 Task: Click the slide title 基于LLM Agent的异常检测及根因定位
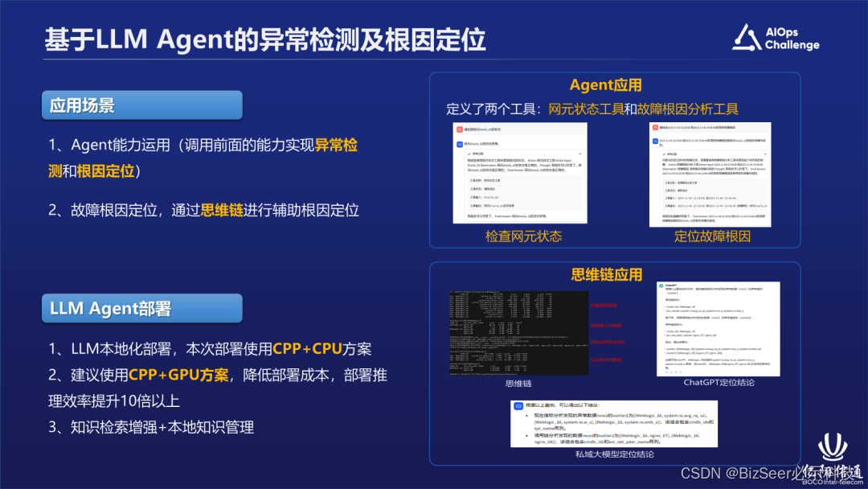pyautogui.click(x=265, y=39)
